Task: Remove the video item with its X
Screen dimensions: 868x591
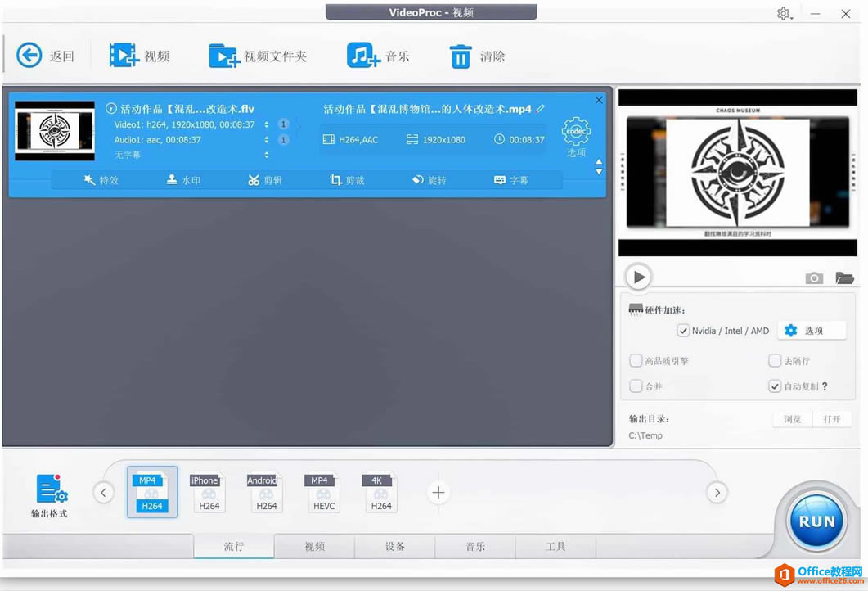Action: click(x=599, y=100)
